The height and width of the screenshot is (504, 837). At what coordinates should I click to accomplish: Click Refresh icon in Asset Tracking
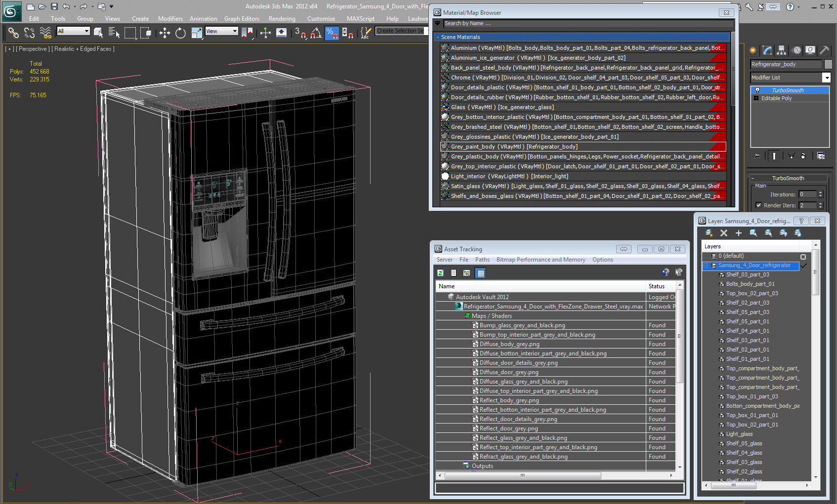point(440,272)
